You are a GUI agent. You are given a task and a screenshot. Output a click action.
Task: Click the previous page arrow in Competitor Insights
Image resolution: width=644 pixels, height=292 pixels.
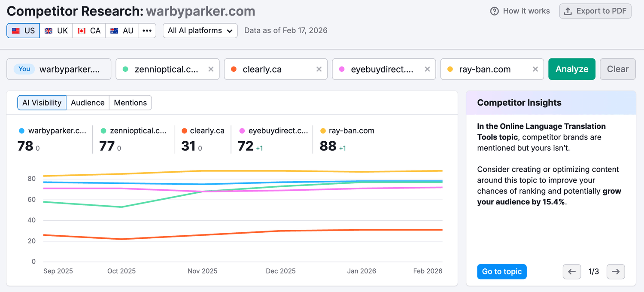[x=572, y=272]
